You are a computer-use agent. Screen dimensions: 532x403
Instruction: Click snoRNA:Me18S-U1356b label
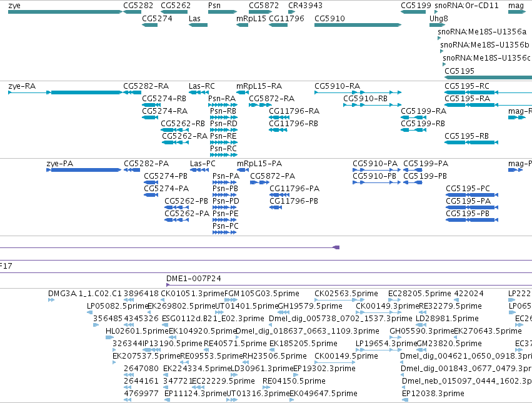click(484, 45)
